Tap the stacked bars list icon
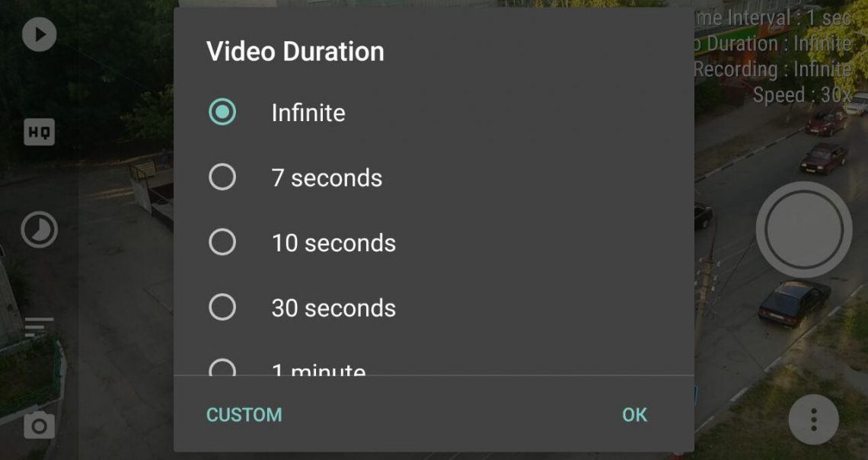Image resolution: width=868 pixels, height=460 pixels. (39, 327)
